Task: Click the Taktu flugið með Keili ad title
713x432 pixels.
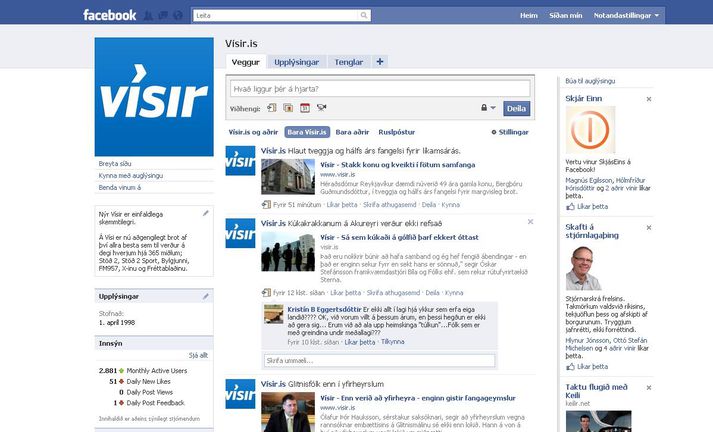Action: [x=596, y=391]
